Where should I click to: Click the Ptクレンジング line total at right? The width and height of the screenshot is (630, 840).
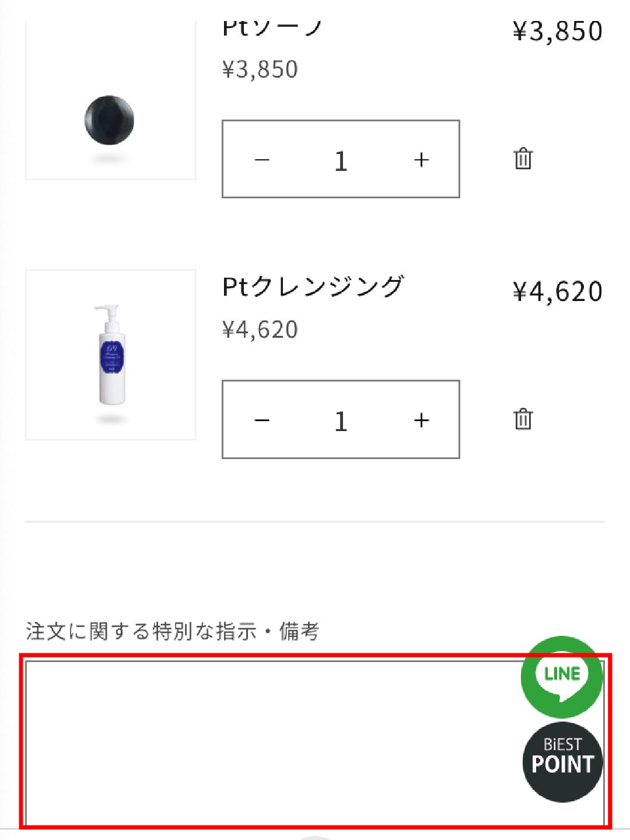557,292
